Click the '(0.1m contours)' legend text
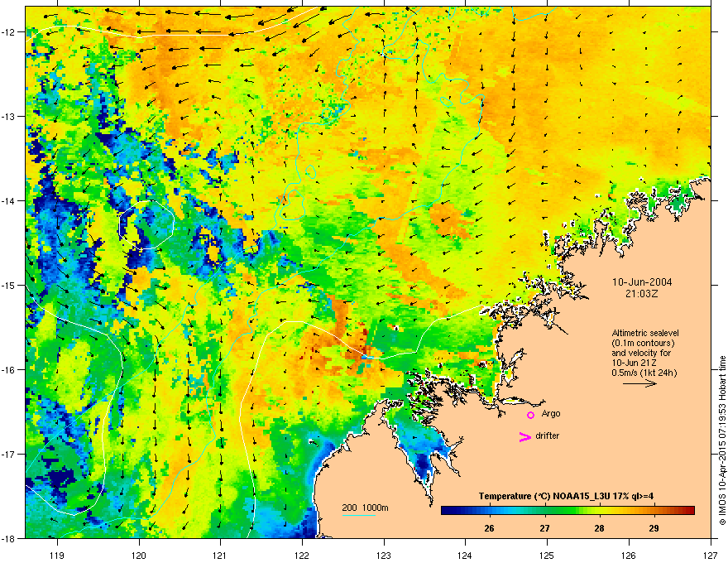Screen dimensions: 728x563 click(x=643, y=344)
